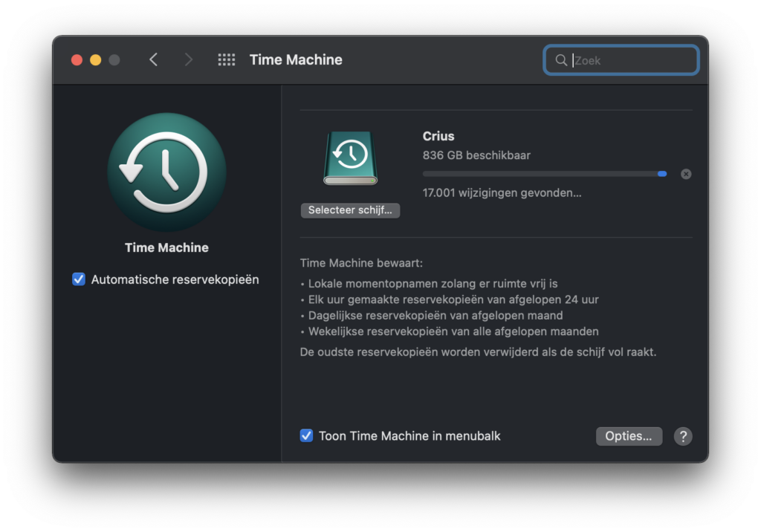The width and height of the screenshot is (761, 532).
Task: Click the Crius disk name
Action: pos(438,137)
